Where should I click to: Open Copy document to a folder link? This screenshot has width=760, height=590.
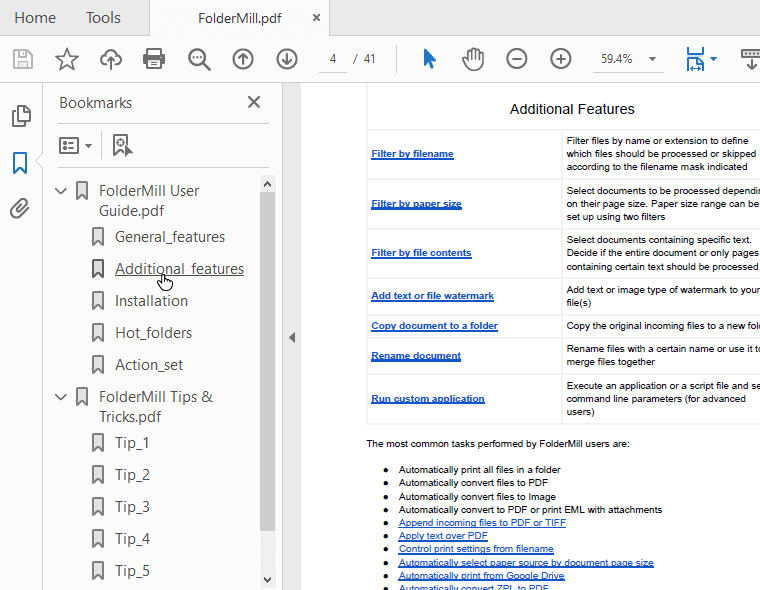434,326
